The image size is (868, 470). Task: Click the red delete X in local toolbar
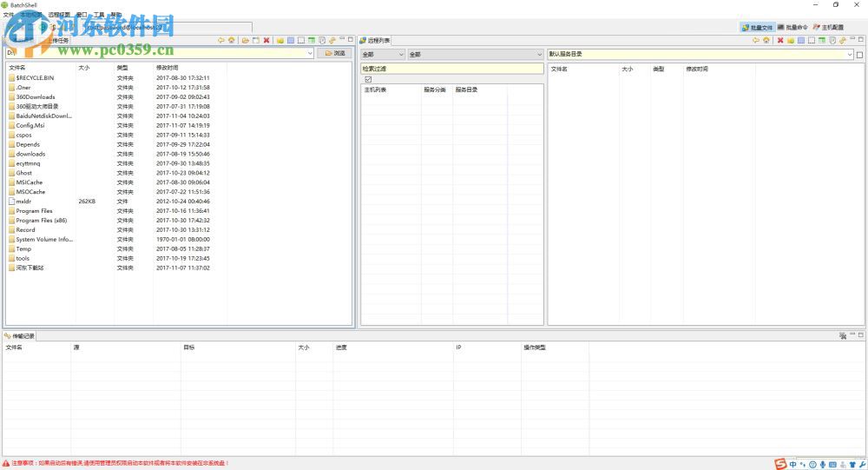(266, 41)
